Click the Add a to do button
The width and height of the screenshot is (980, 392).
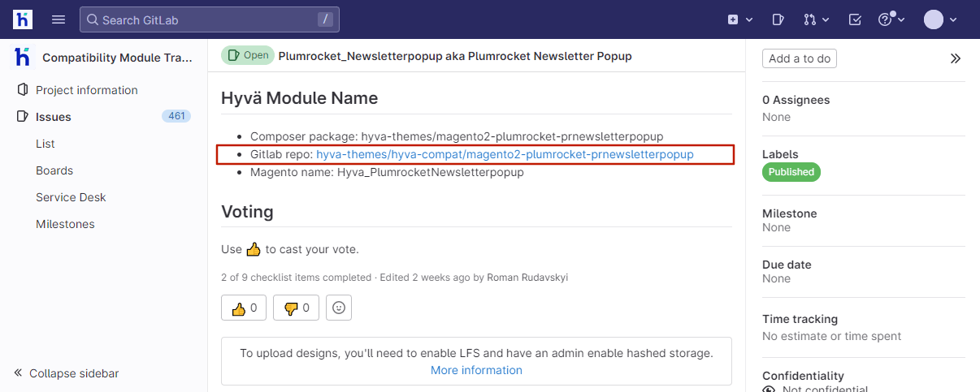pos(800,58)
